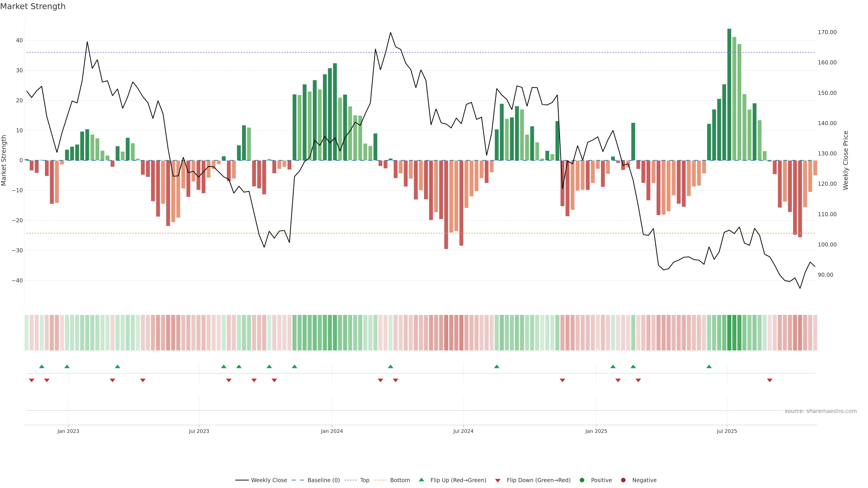Toggle Baseline (0) legend entry
The image size is (868, 488).
click(x=323, y=480)
